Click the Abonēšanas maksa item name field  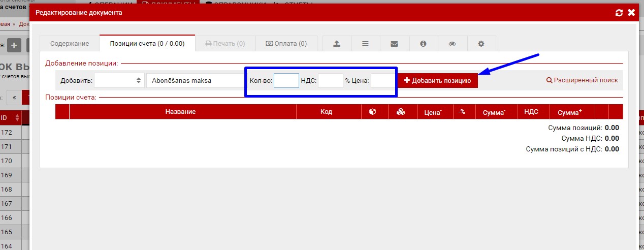tap(195, 80)
